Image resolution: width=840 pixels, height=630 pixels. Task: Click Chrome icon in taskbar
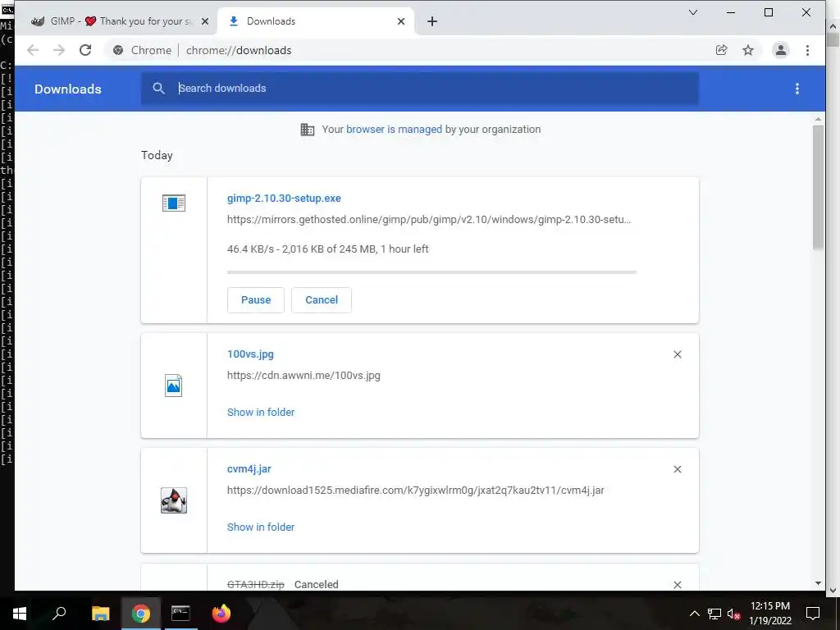point(141,614)
